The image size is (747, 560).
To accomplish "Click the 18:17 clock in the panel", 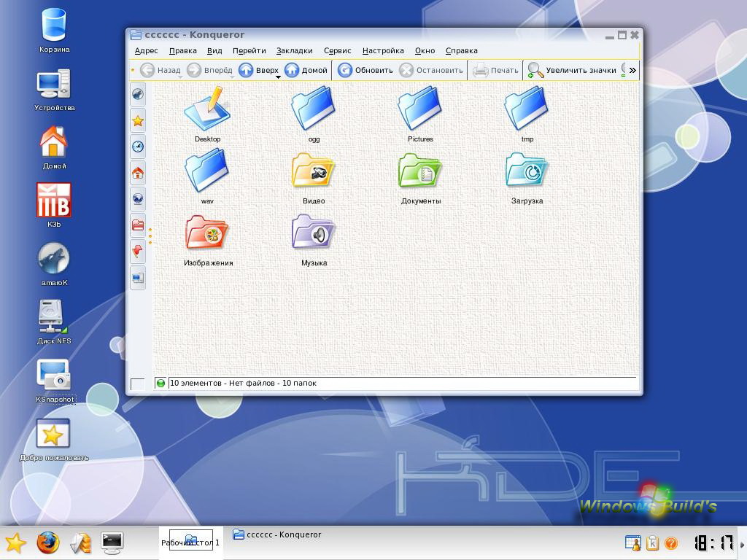I will coord(713,542).
